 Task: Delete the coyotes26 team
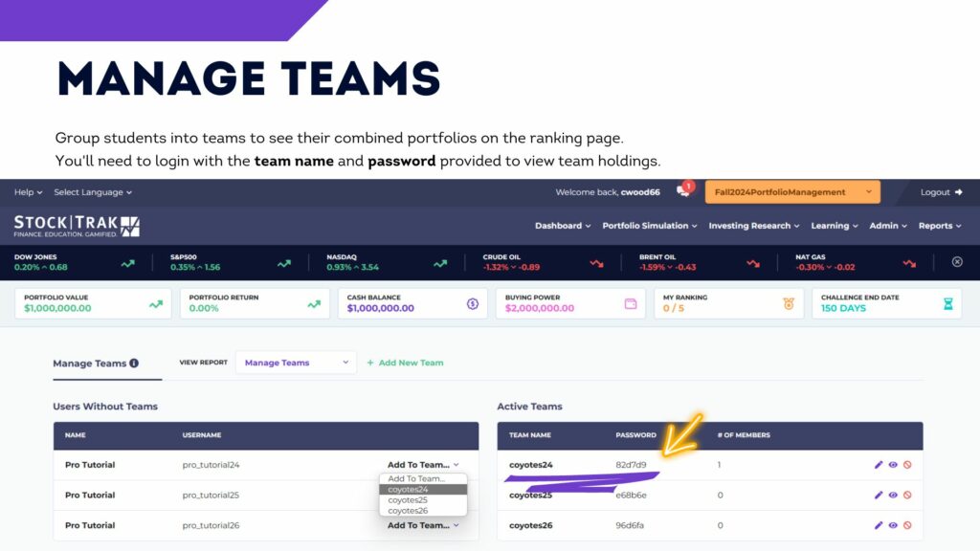coord(907,525)
